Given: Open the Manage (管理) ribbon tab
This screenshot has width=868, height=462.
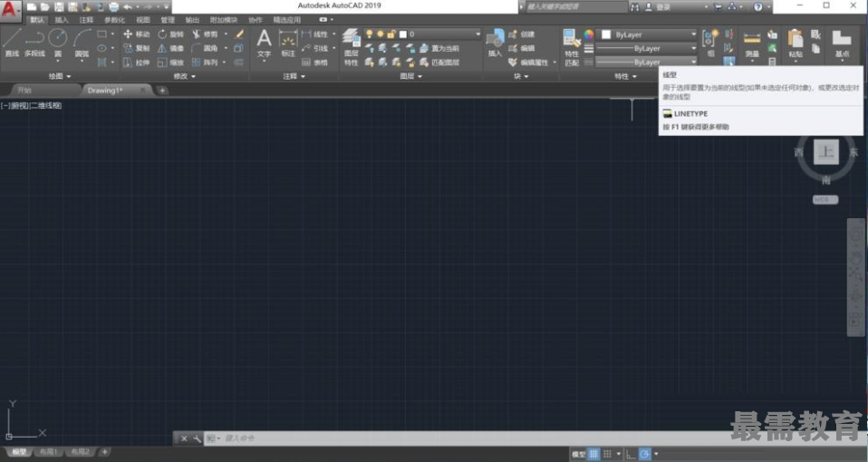Looking at the screenshot, I should [x=168, y=20].
